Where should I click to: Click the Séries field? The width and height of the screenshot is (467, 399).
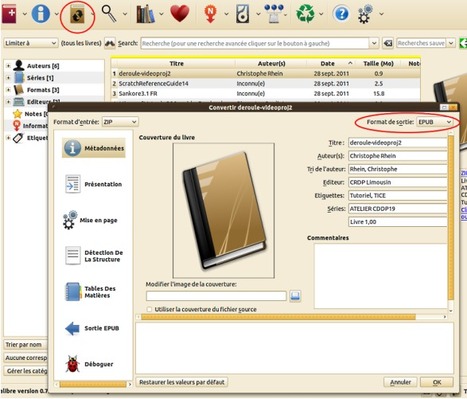(x=397, y=209)
